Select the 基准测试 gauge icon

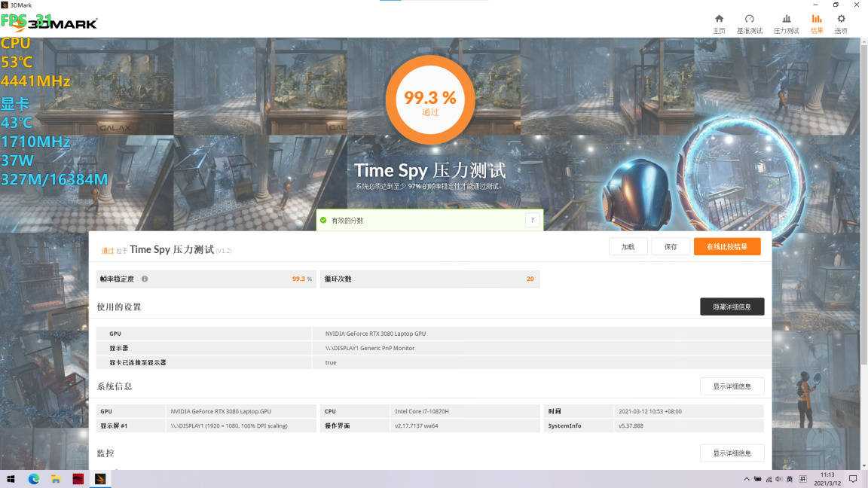750,22
